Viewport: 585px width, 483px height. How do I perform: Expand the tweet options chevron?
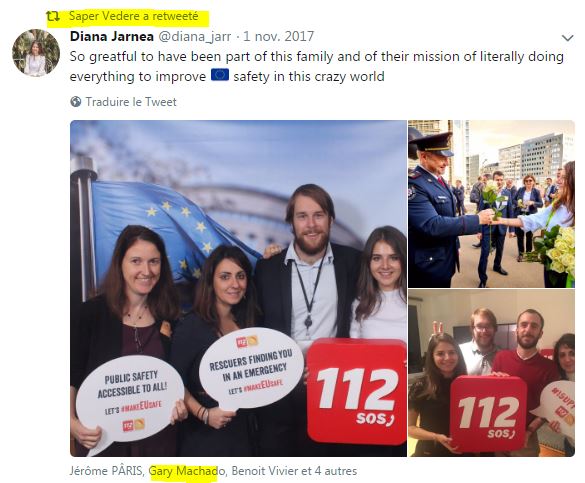point(567,38)
